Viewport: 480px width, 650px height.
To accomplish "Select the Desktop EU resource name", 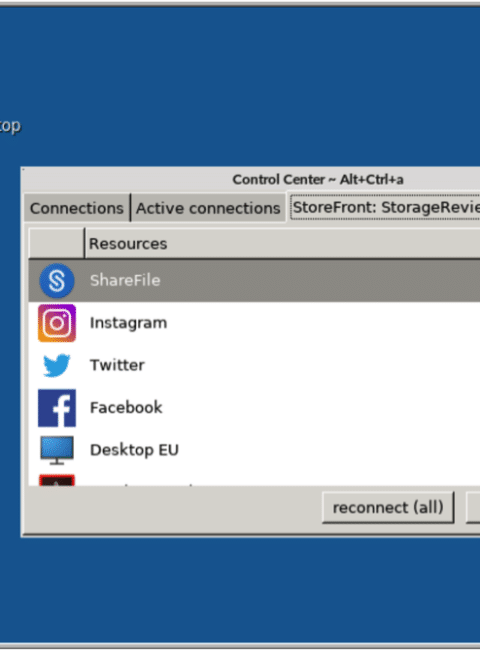I will 134,450.
